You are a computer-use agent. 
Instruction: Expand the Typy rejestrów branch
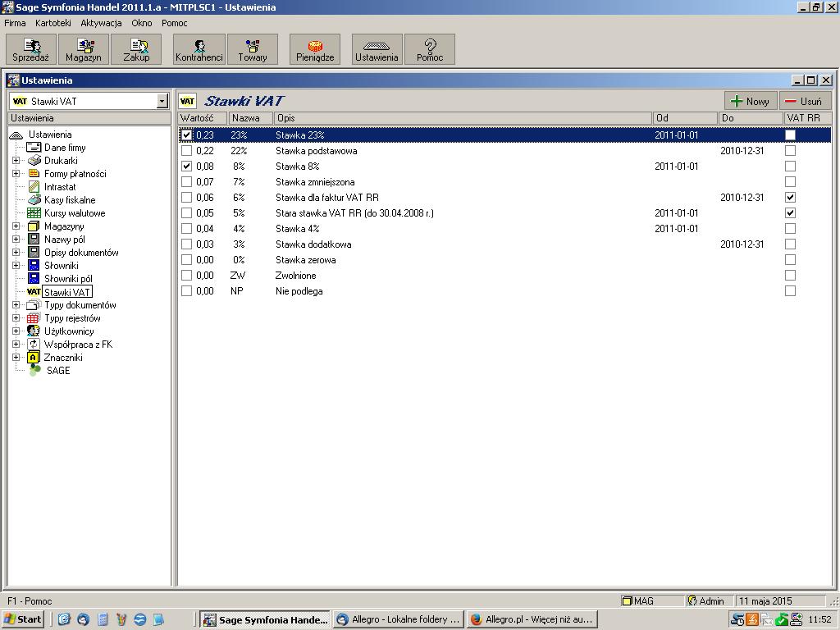[x=16, y=318]
